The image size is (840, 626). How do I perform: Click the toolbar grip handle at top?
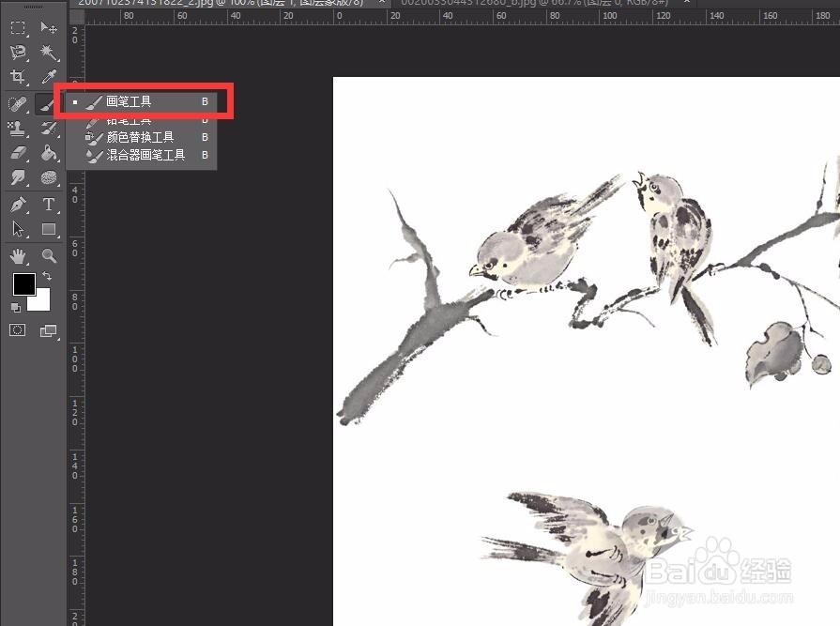pos(33,7)
